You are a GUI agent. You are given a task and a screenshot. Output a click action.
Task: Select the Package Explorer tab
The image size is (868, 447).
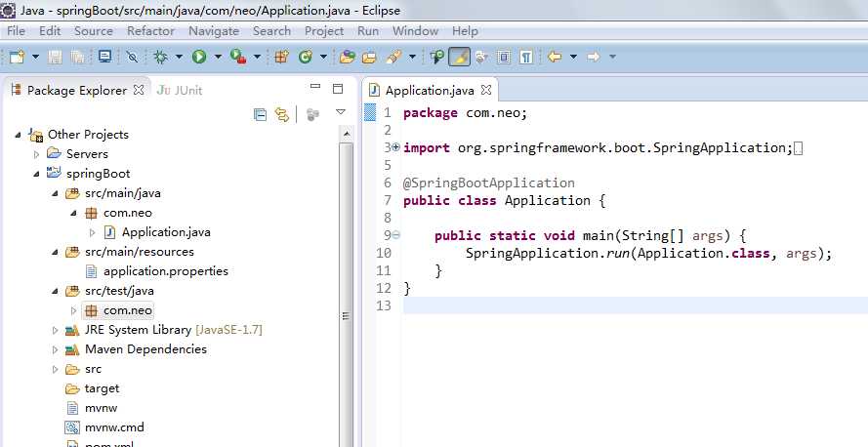76,90
